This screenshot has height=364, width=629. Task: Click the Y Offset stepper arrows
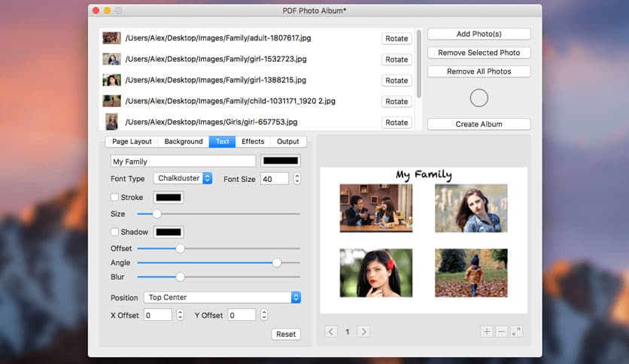[x=264, y=315]
